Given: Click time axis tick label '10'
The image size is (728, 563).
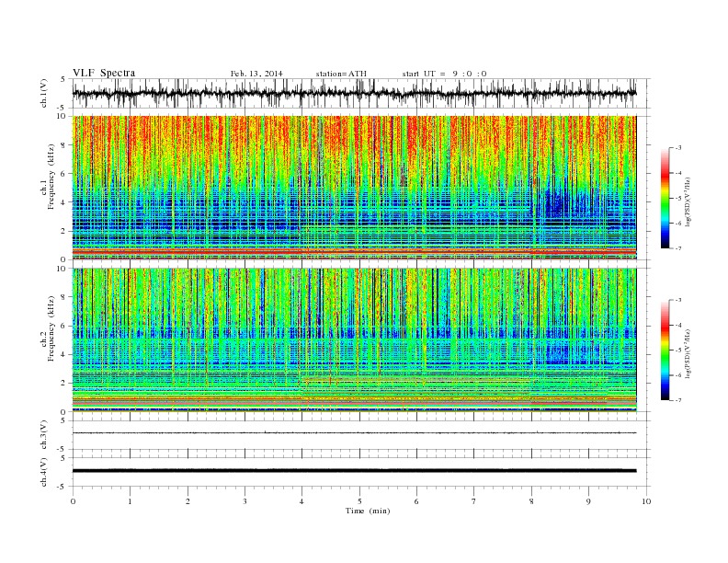Looking at the screenshot, I should click(x=646, y=501).
